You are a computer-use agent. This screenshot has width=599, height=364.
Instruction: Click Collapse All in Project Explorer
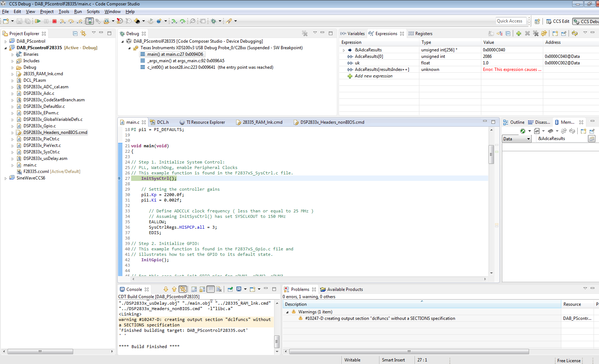point(75,34)
